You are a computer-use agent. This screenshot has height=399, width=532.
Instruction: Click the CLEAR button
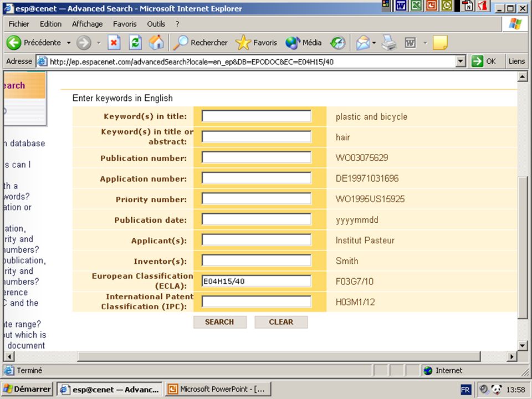click(281, 322)
